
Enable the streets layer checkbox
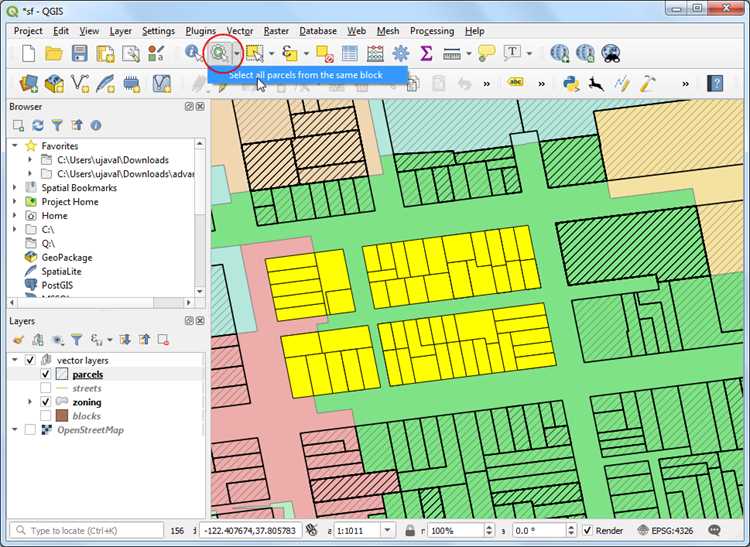[x=45, y=388]
